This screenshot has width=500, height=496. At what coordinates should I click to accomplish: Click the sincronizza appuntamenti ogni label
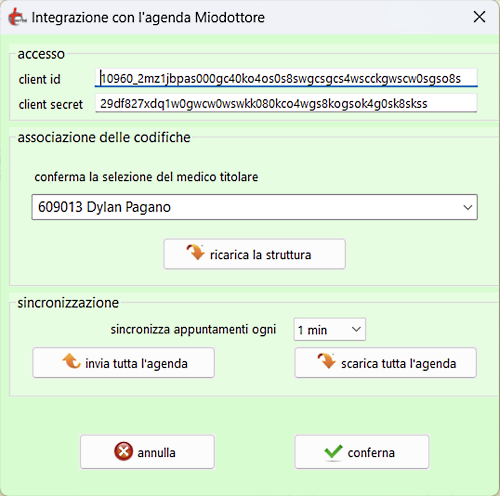pos(193,330)
